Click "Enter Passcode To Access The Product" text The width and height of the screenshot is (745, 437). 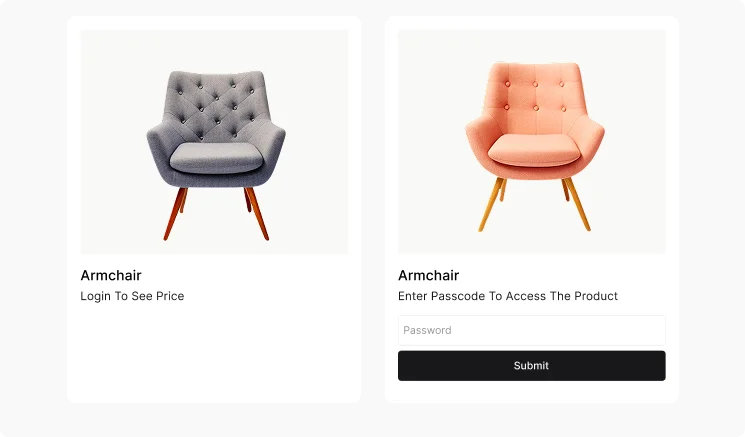(507, 296)
